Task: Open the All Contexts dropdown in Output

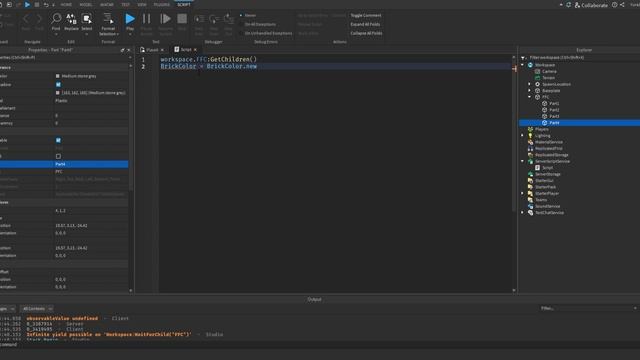Action: click(37, 309)
